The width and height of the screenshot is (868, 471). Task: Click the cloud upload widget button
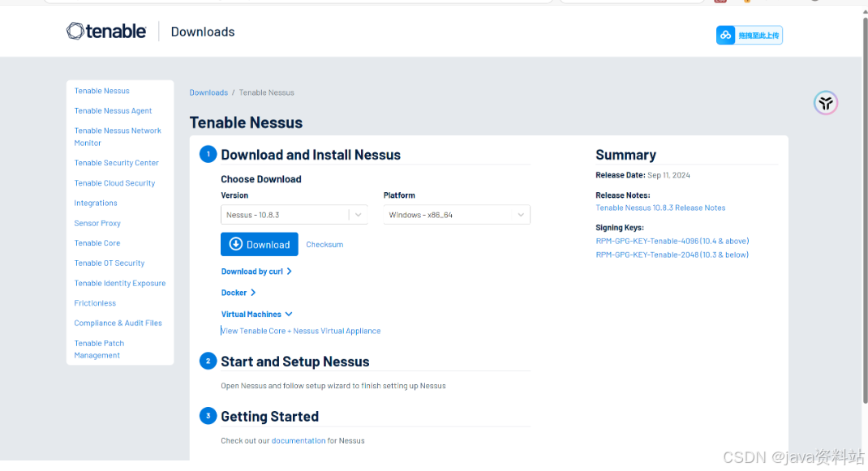749,35
